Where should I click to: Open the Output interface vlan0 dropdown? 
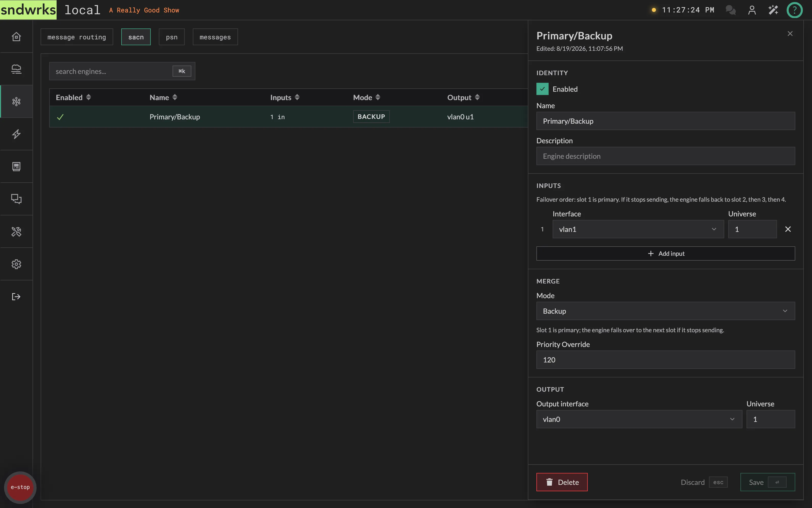(x=639, y=419)
